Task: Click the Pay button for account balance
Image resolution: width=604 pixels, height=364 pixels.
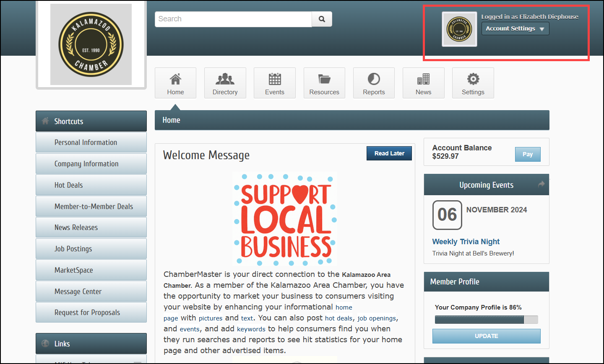Action: coord(528,154)
